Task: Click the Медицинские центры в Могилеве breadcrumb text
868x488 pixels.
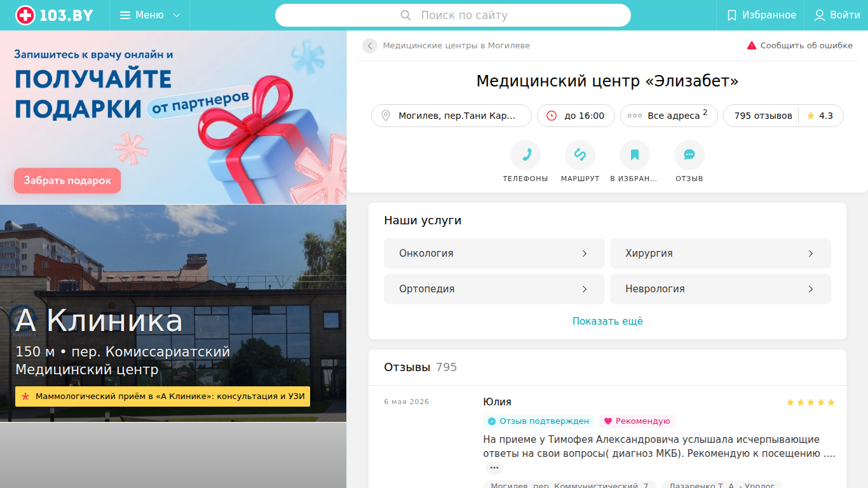Action: click(456, 46)
